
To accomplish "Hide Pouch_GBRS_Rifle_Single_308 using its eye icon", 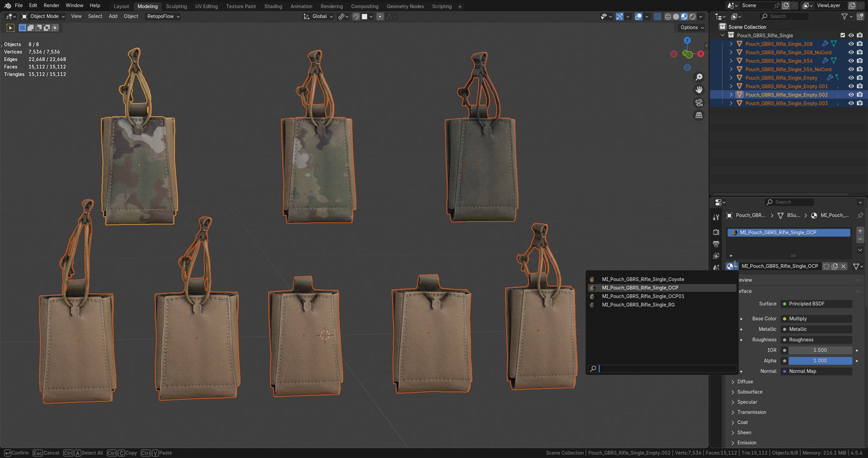I will tap(851, 44).
